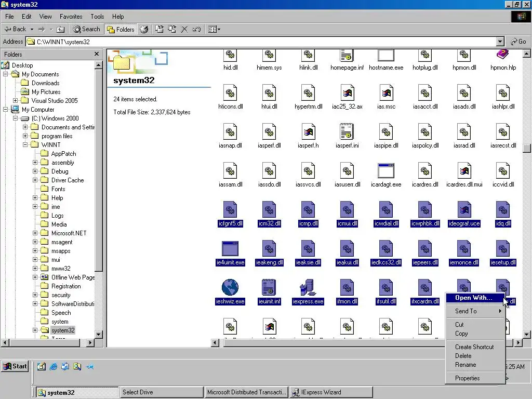
Task: Click the Go button
Action: coord(518,42)
